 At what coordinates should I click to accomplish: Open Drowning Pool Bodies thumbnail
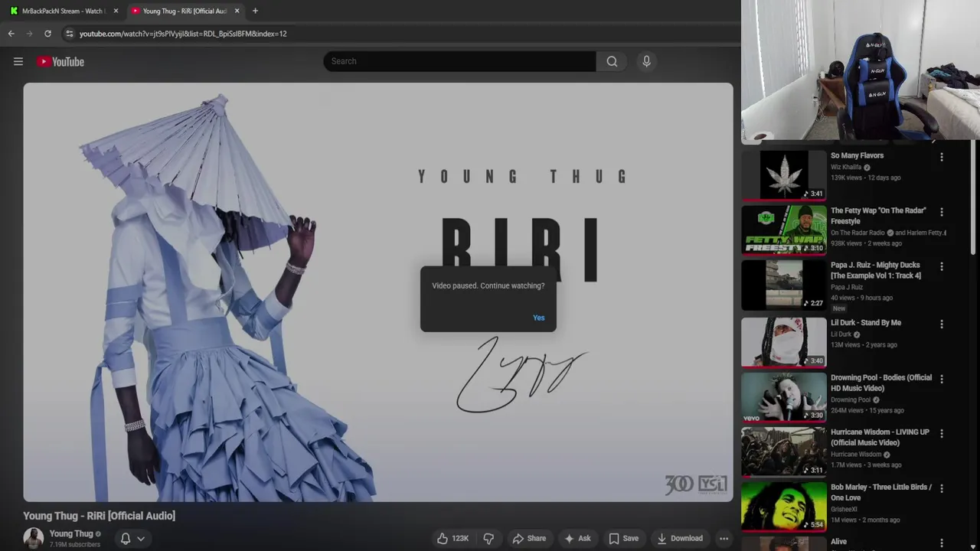click(784, 396)
